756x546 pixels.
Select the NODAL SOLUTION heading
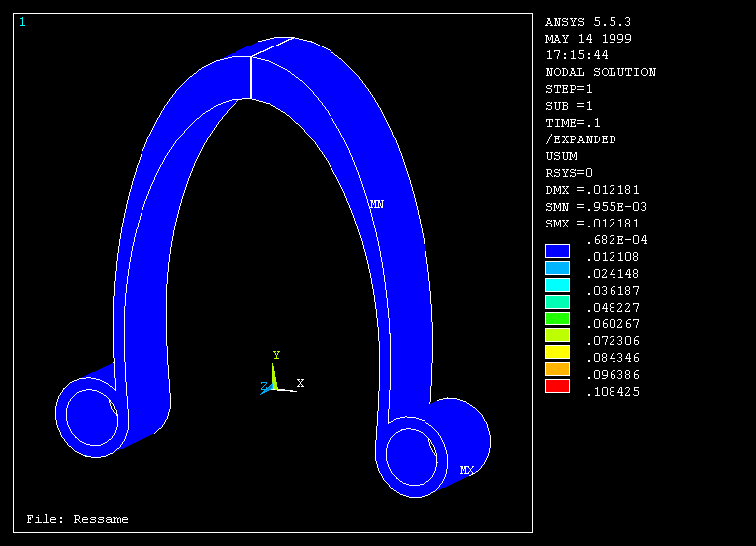tap(601, 72)
